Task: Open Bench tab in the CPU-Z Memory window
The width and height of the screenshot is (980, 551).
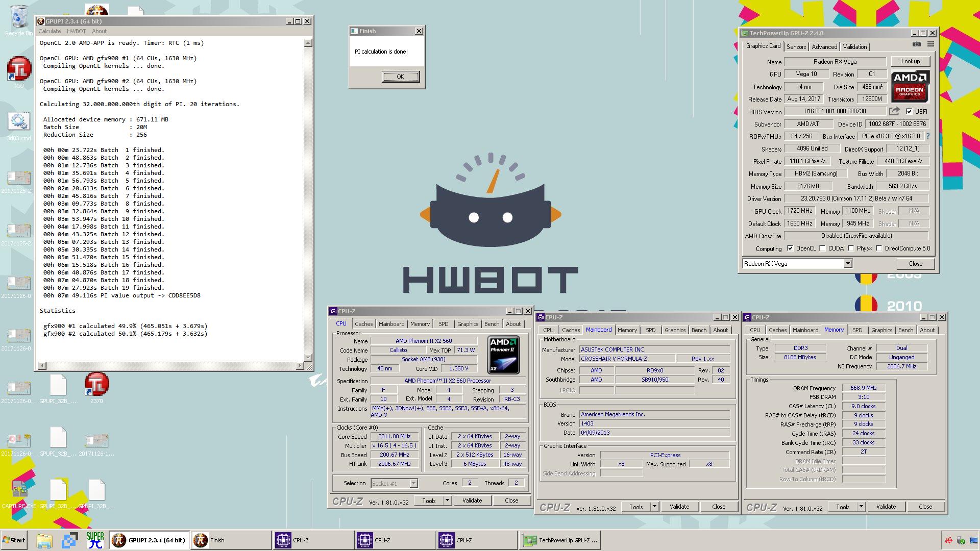Action: (x=906, y=330)
